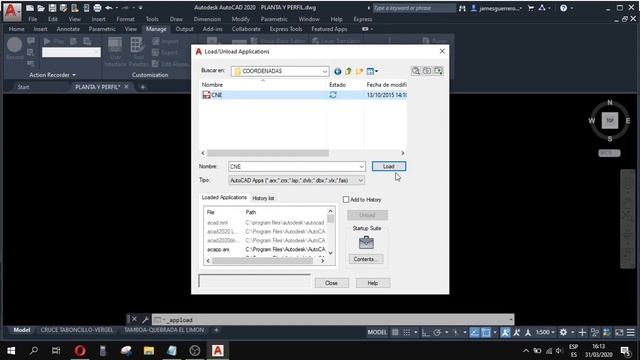Viewport: 640px width, 360px height.
Task: Click the Nombre filename input field
Action: pos(297,167)
